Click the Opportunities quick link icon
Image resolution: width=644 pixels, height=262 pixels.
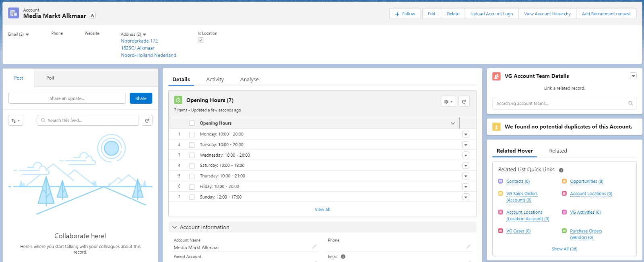pos(564,181)
